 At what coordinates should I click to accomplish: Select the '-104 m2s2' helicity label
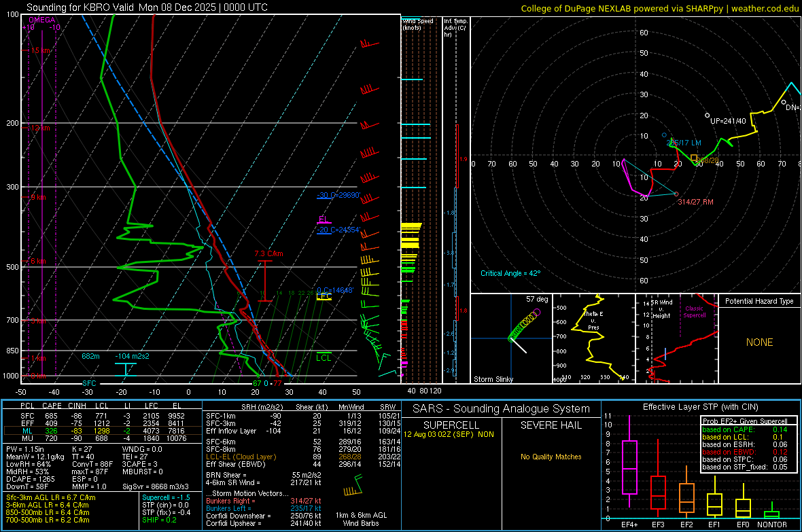click(x=132, y=356)
